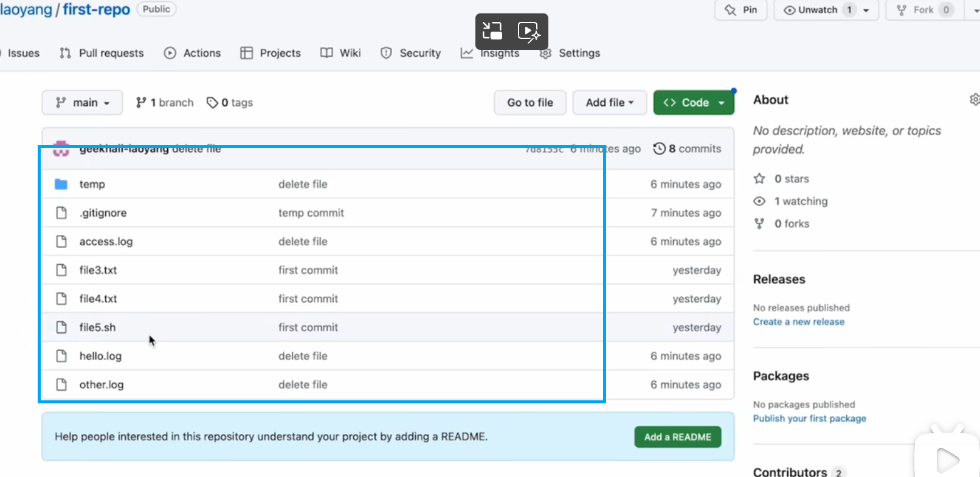Open the Add file dropdown
This screenshot has width=980, height=477.
click(x=609, y=102)
